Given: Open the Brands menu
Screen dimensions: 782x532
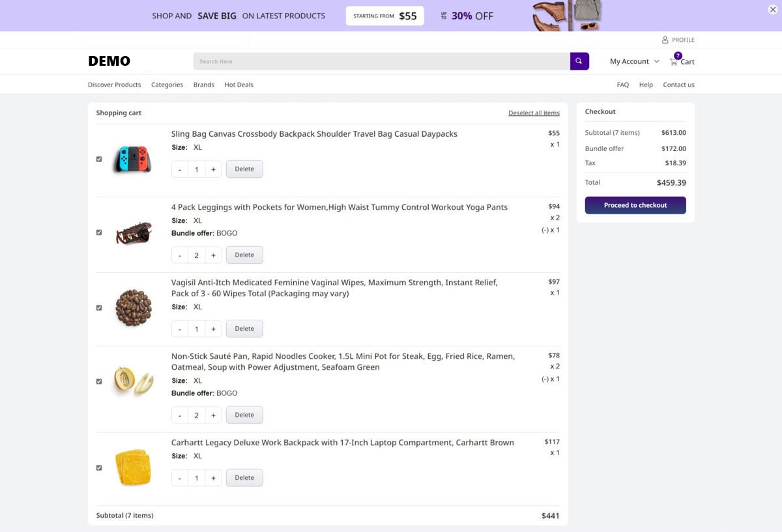Looking at the screenshot, I should point(203,85).
